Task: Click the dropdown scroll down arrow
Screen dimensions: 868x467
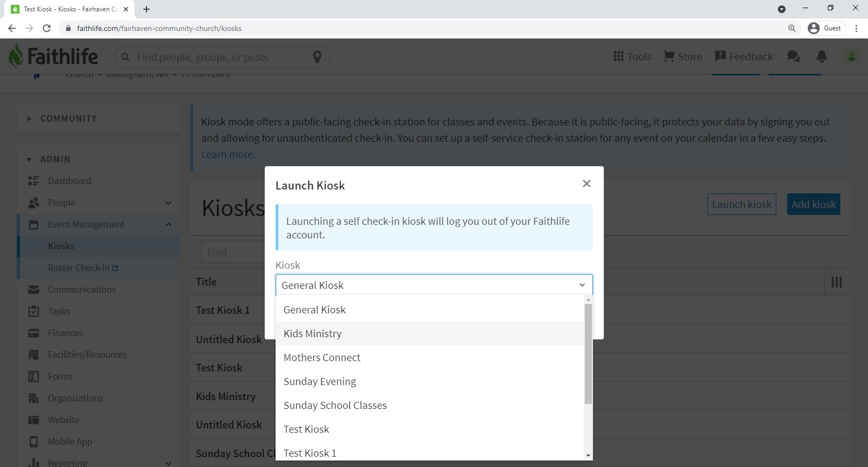Action: (x=588, y=456)
